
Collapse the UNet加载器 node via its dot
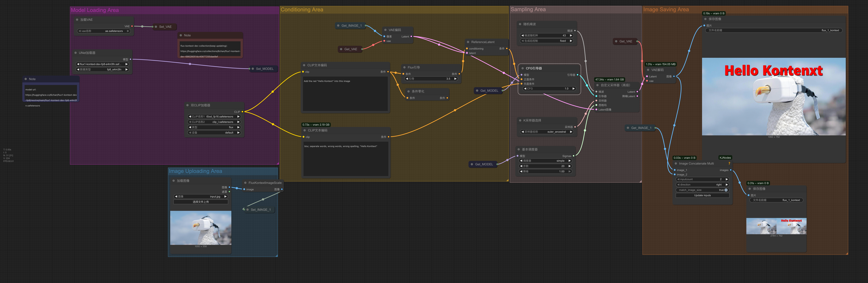tap(75, 53)
